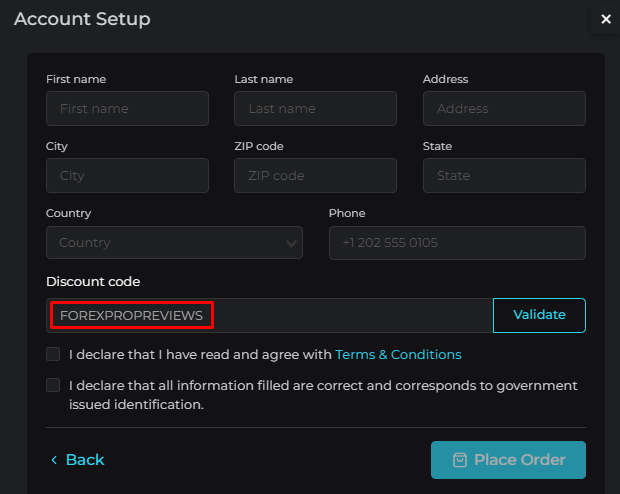
Task: Open the Country dropdown list
Action: (174, 242)
